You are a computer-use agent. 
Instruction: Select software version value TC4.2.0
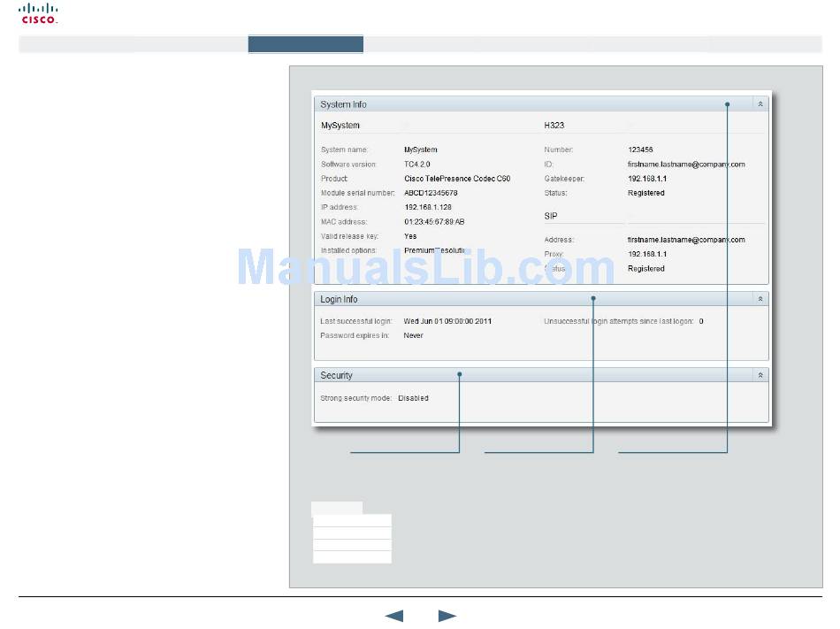coord(417,165)
